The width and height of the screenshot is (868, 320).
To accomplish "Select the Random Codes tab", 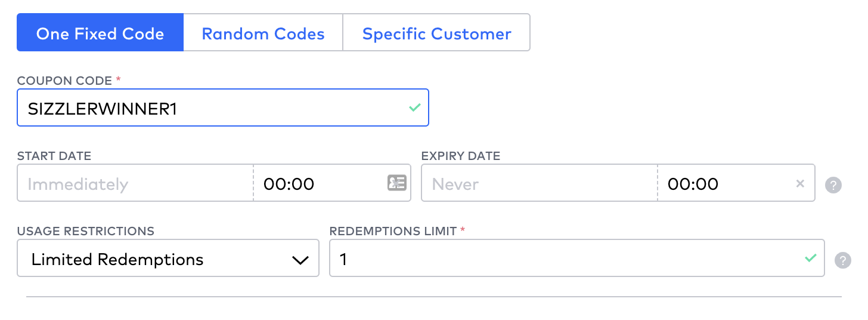I will pyautogui.click(x=263, y=33).
